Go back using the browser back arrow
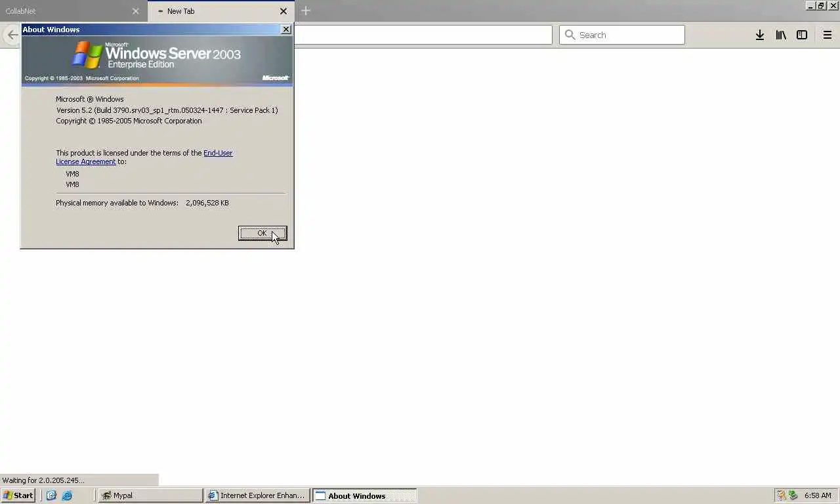 tap(12, 35)
